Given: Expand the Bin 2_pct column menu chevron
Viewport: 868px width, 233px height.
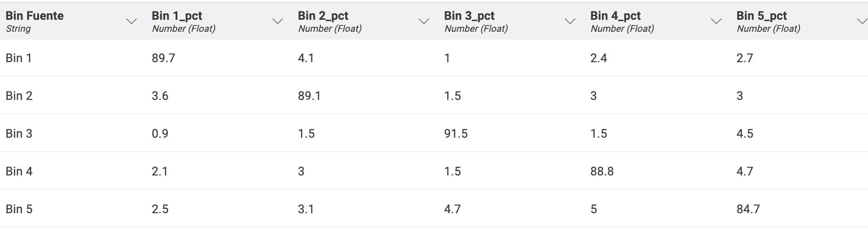Looking at the screenshot, I should click(424, 21).
